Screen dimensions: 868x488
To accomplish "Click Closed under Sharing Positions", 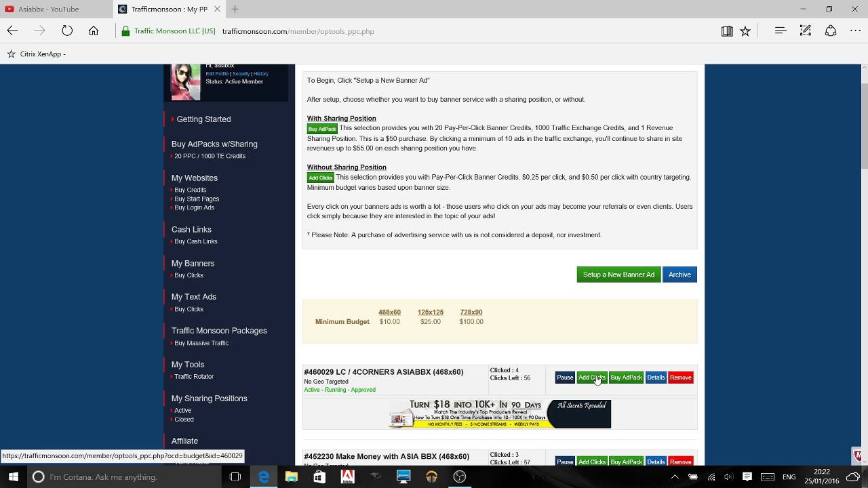I will [184, 419].
